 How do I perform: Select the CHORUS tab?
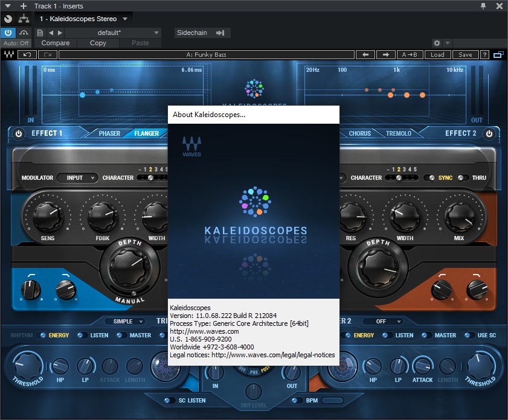tap(359, 133)
